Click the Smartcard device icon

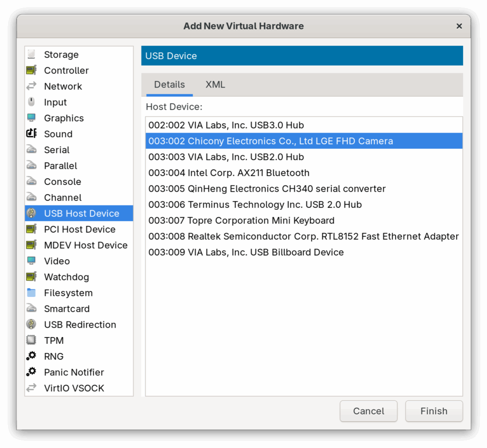coord(31,308)
